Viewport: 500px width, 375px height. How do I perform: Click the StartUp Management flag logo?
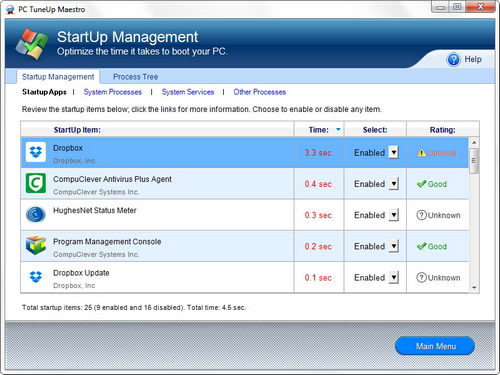tap(32, 44)
